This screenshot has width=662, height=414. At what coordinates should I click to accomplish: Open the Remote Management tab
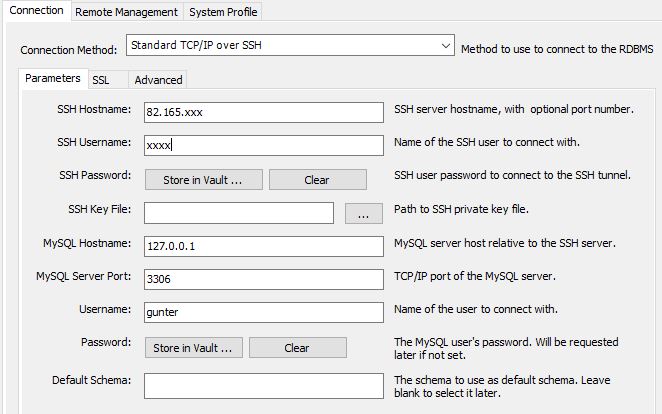[x=126, y=12]
